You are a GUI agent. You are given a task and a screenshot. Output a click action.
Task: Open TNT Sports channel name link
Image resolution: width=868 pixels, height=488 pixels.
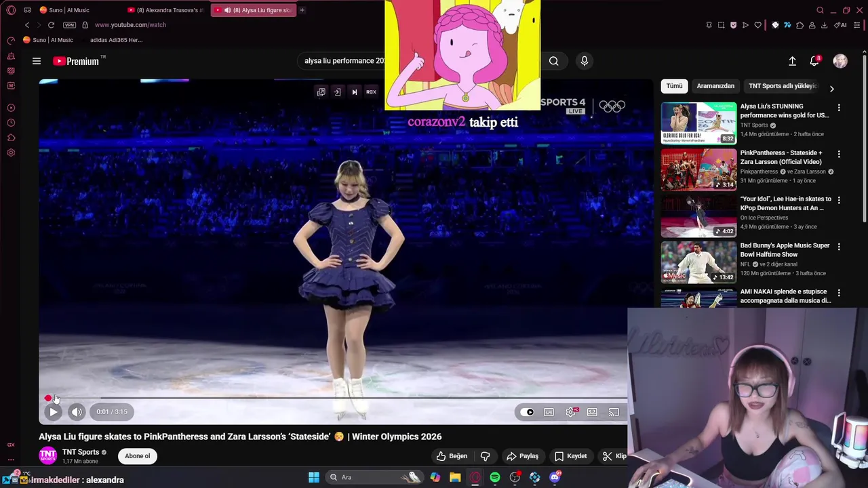tap(81, 452)
